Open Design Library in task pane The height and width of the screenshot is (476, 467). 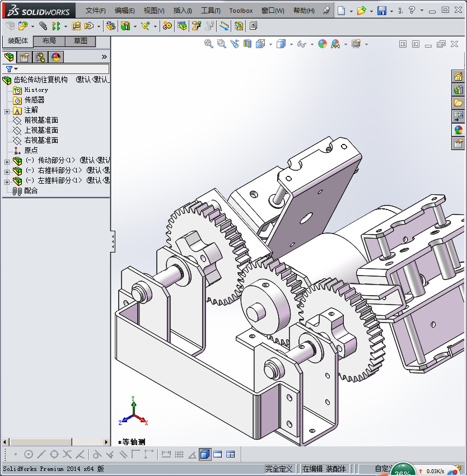click(459, 90)
